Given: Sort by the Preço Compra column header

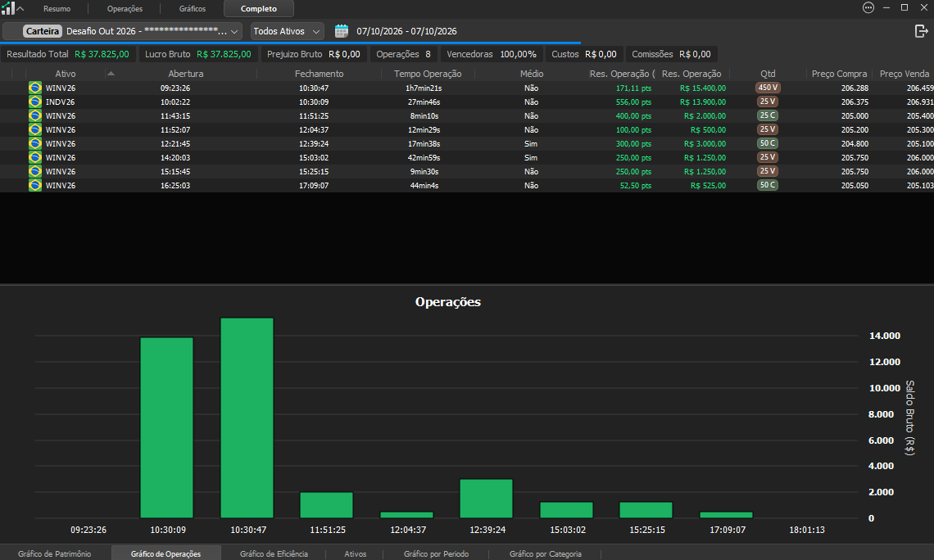Looking at the screenshot, I should [x=839, y=74].
